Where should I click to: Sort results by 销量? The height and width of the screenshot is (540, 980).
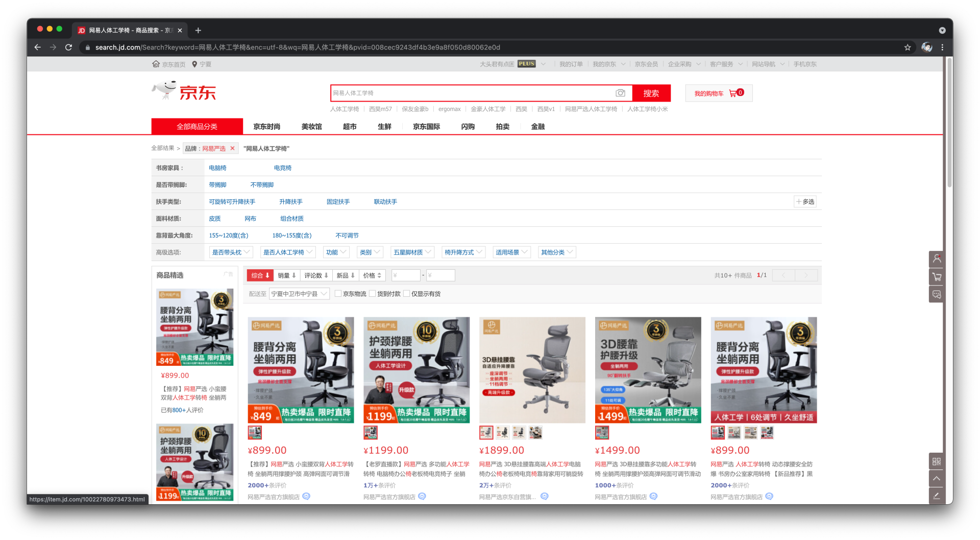tap(287, 275)
